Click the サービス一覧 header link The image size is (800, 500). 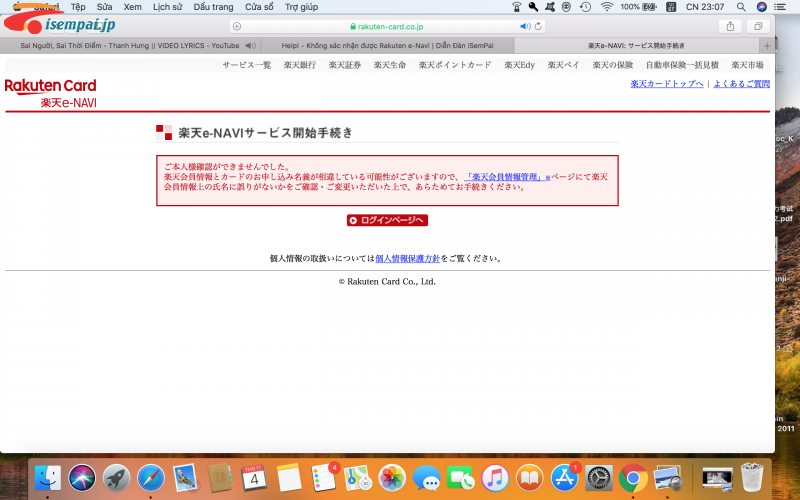click(246, 65)
